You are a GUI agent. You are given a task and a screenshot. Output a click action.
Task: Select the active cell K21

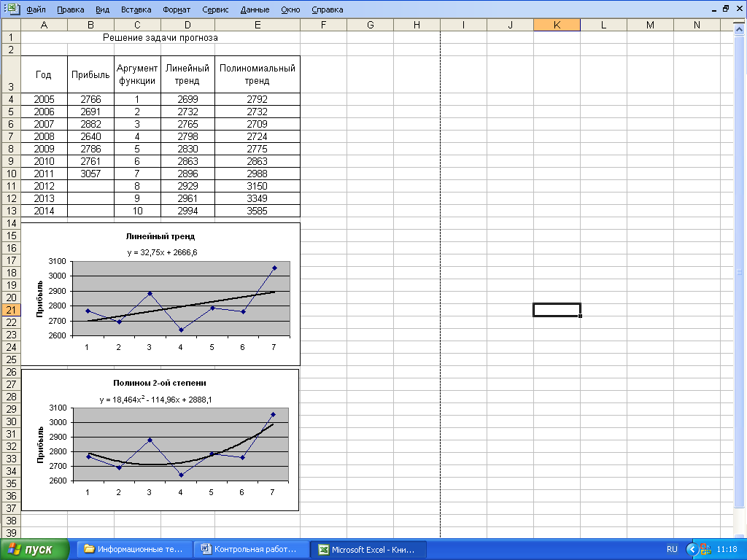coord(557,310)
